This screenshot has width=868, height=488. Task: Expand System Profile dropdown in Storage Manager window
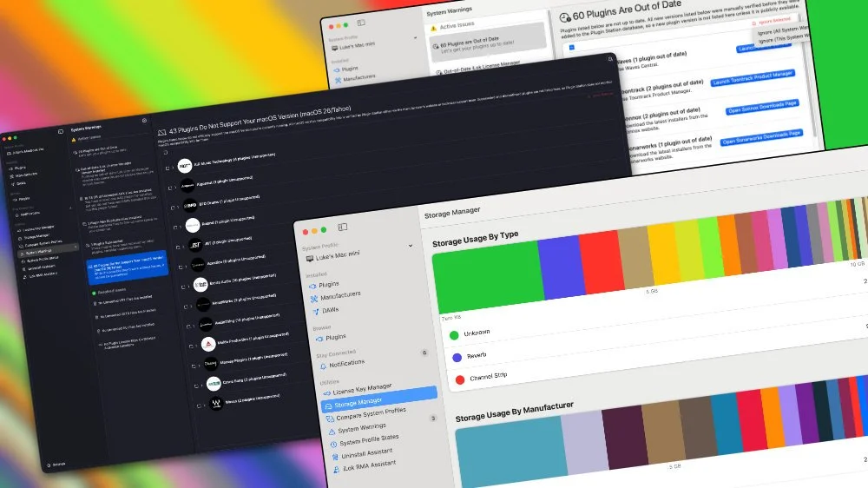click(411, 246)
